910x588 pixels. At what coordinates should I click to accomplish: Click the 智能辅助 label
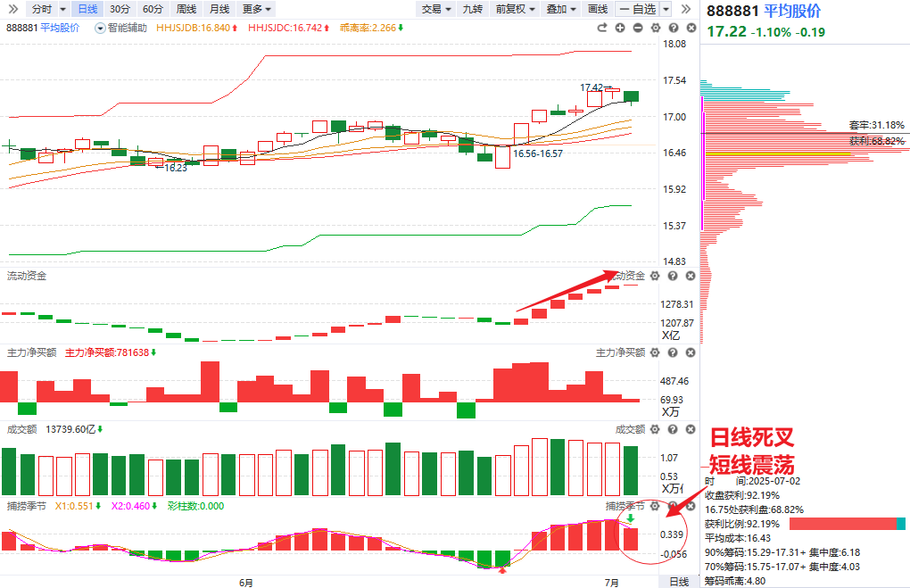tap(127, 28)
